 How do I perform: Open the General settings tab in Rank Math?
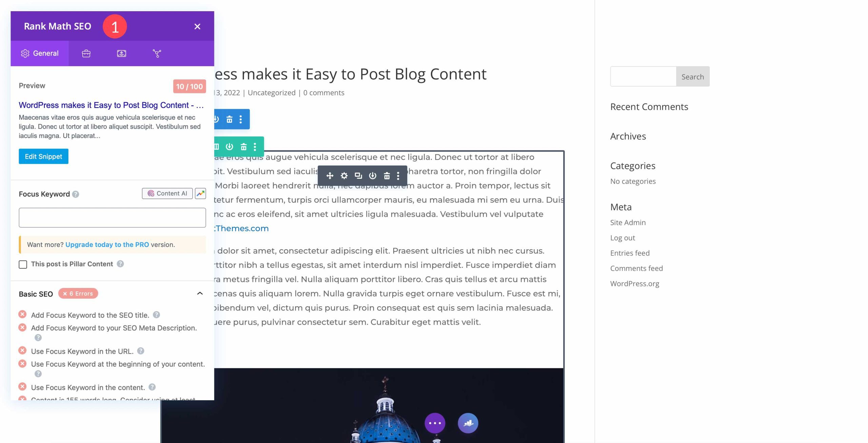click(40, 53)
